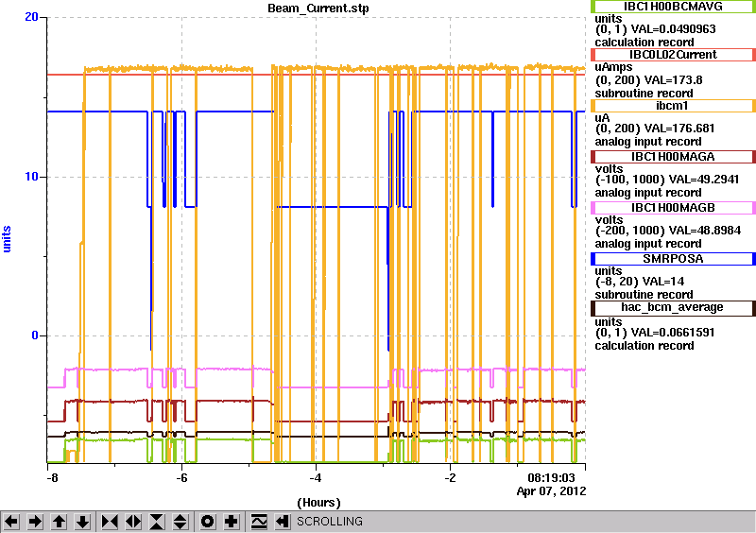This screenshot has width=756, height=533.
Task: Click the up-down triangles Y-zoom icon
Action: point(180,522)
